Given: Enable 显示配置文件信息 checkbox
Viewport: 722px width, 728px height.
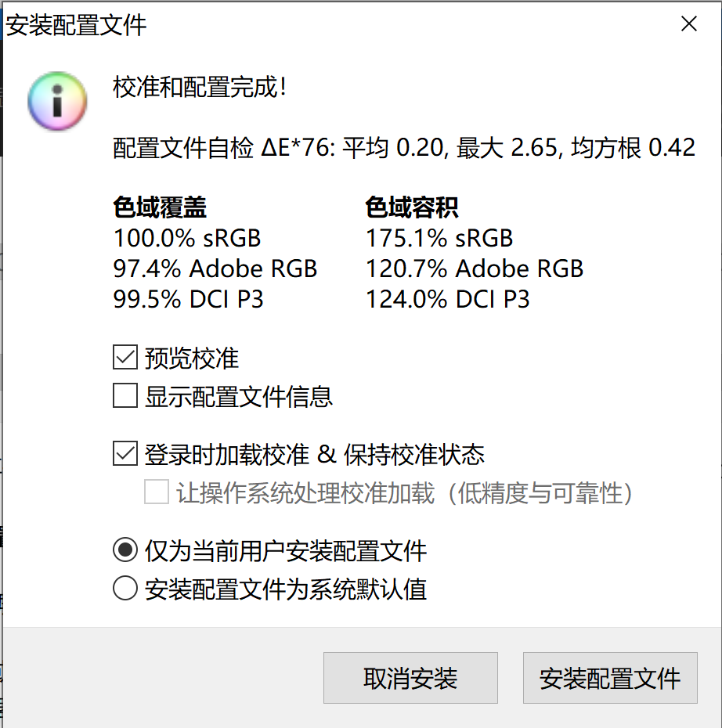Looking at the screenshot, I should (x=125, y=396).
